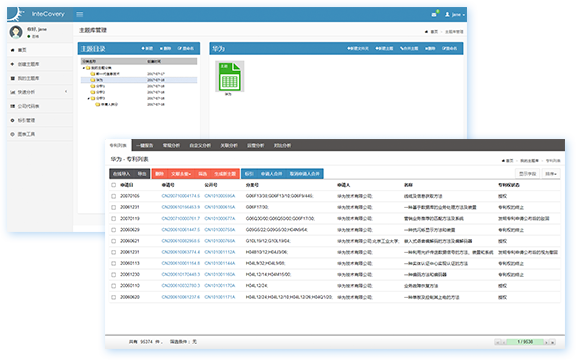
Task: Check the row dated 20060113
Action: 114,263
